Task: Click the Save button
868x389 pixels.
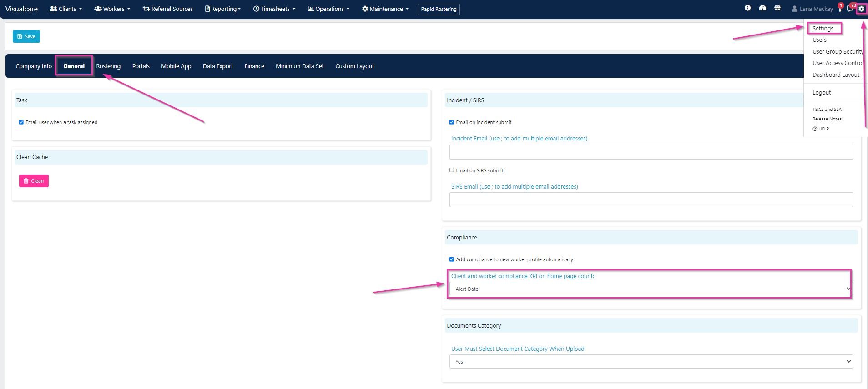Action: [26, 36]
